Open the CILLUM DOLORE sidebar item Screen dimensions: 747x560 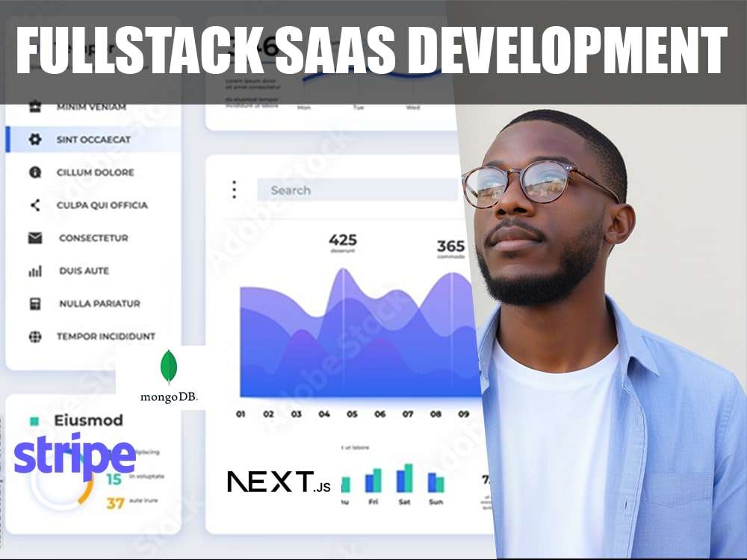pyautogui.click(x=96, y=172)
